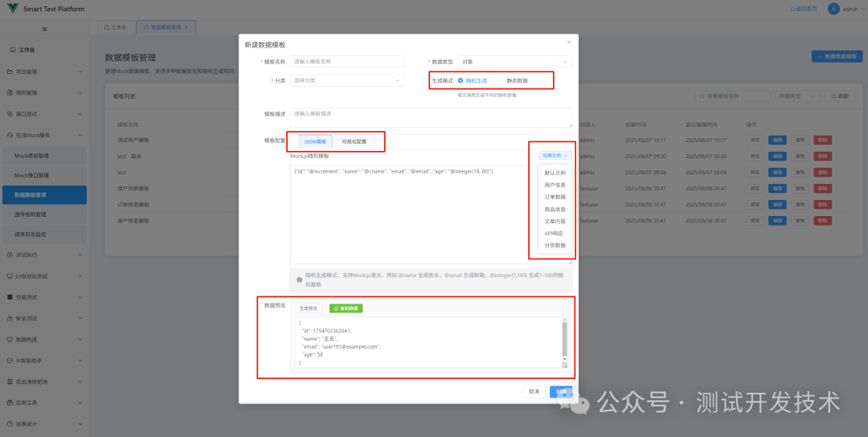Image resolution: width=868 pixels, height=437 pixels.
Task: Click the 刷新 button
Action: tap(839, 96)
